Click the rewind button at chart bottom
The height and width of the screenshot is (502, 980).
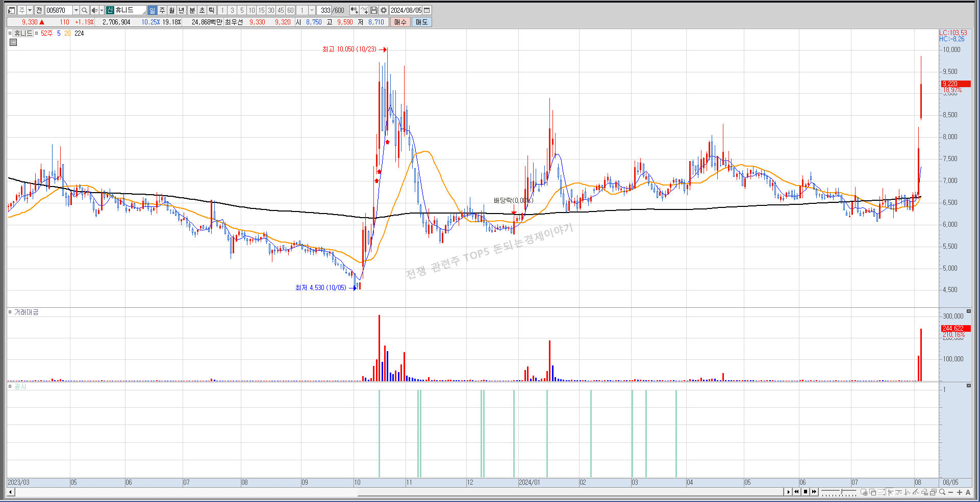point(796,492)
